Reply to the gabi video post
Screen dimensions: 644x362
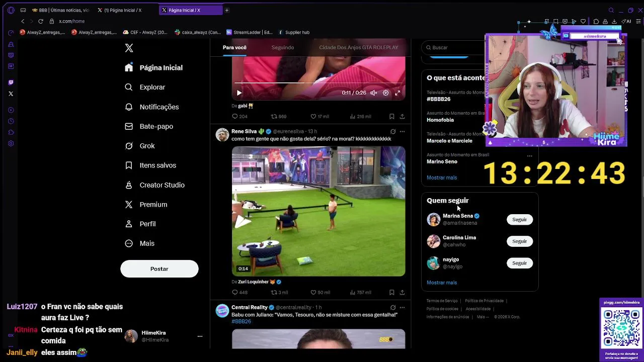point(239,116)
